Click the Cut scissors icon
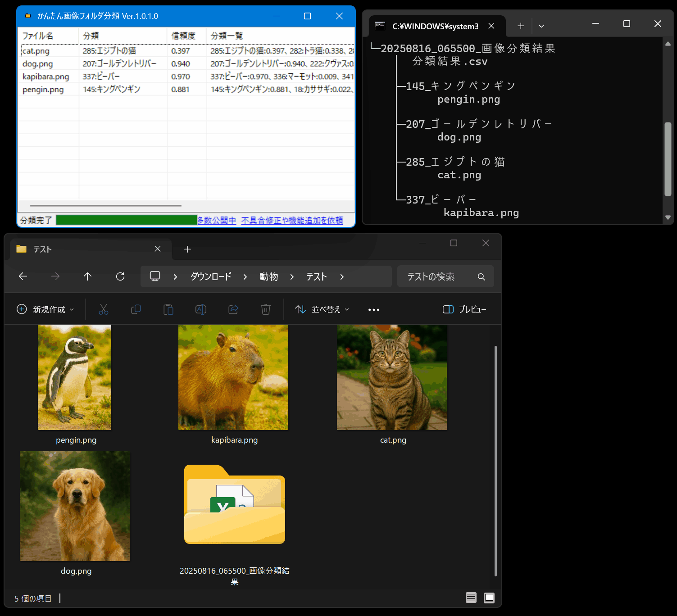Viewport: 677px width, 616px height. coord(104,309)
